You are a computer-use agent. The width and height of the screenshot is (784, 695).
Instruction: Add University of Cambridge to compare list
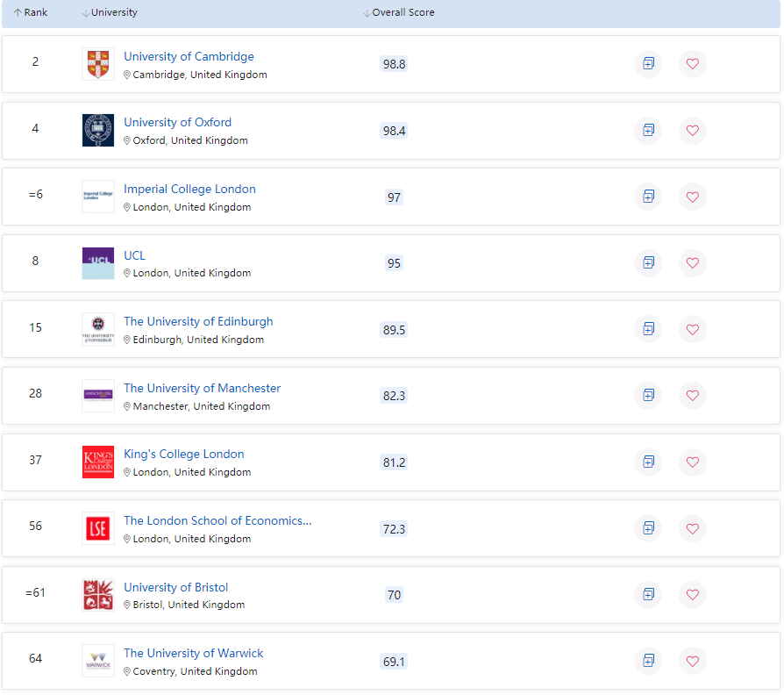pyautogui.click(x=648, y=64)
